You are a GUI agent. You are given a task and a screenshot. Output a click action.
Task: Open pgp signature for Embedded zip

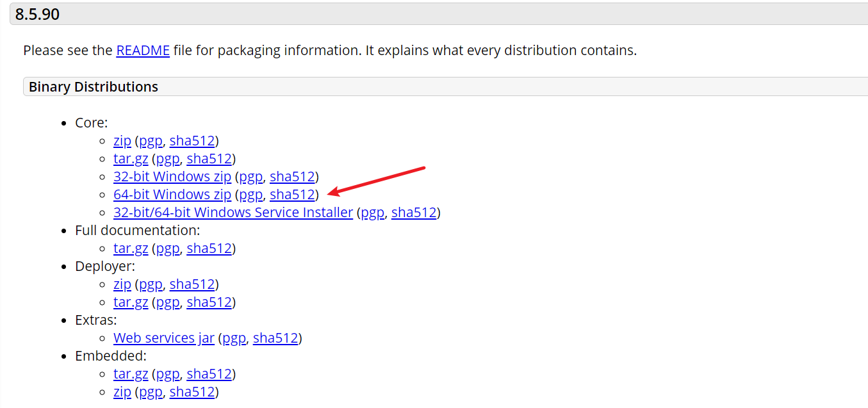[x=151, y=392]
